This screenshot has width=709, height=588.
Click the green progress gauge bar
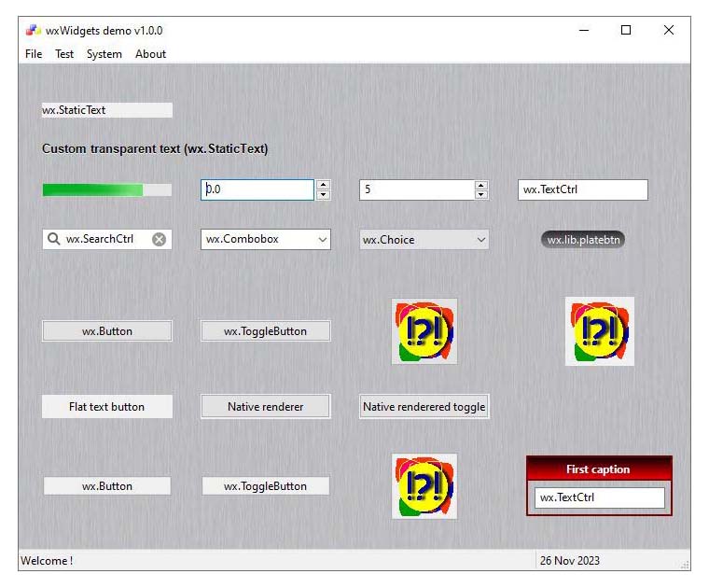click(x=106, y=189)
